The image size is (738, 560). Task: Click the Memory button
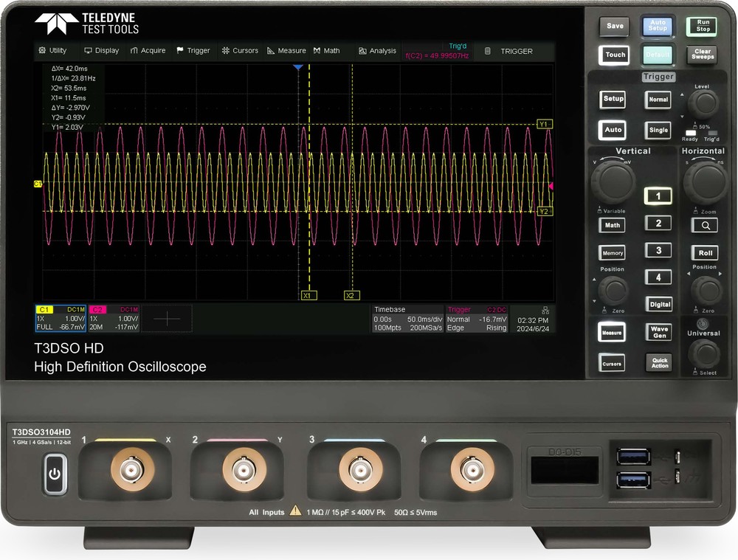(613, 253)
